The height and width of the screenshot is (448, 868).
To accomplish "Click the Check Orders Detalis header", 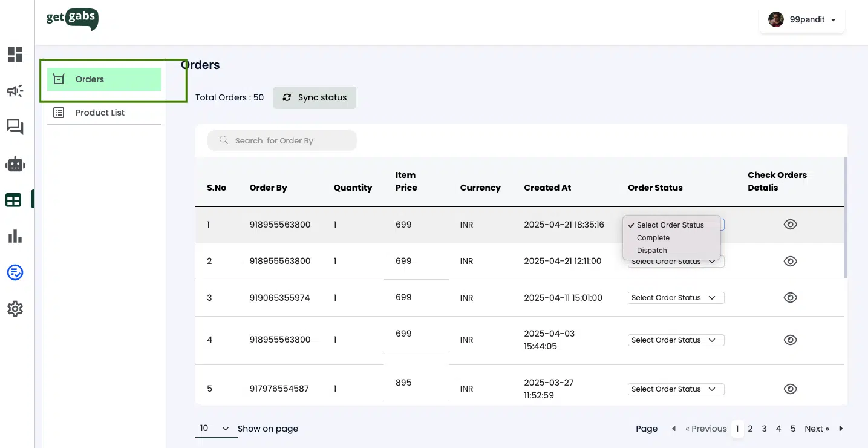I will (x=777, y=181).
